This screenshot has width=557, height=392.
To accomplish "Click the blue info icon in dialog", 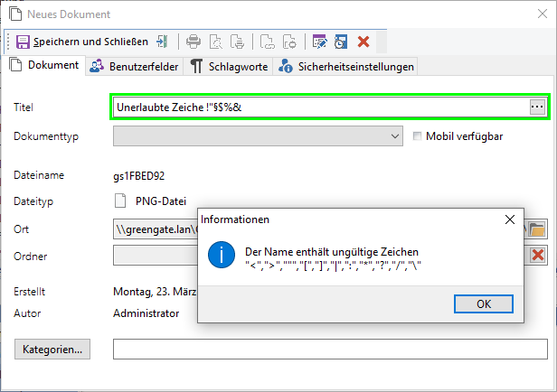I will [x=222, y=255].
